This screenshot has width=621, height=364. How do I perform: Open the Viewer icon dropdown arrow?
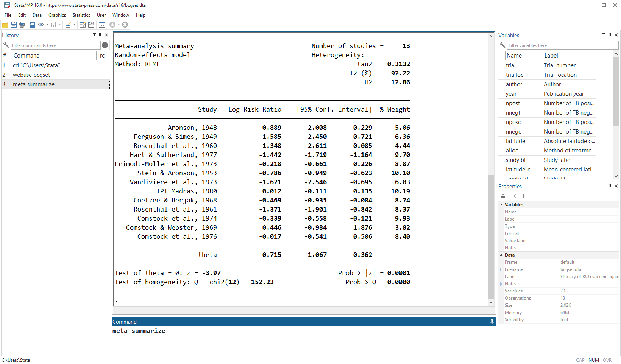[x=47, y=25]
